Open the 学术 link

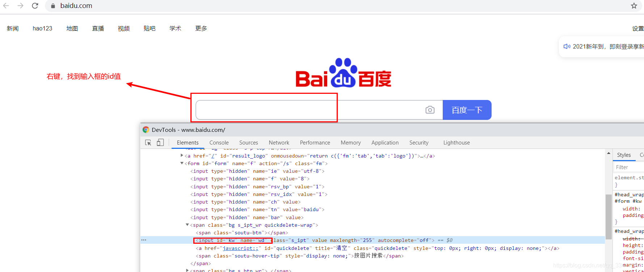(175, 28)
